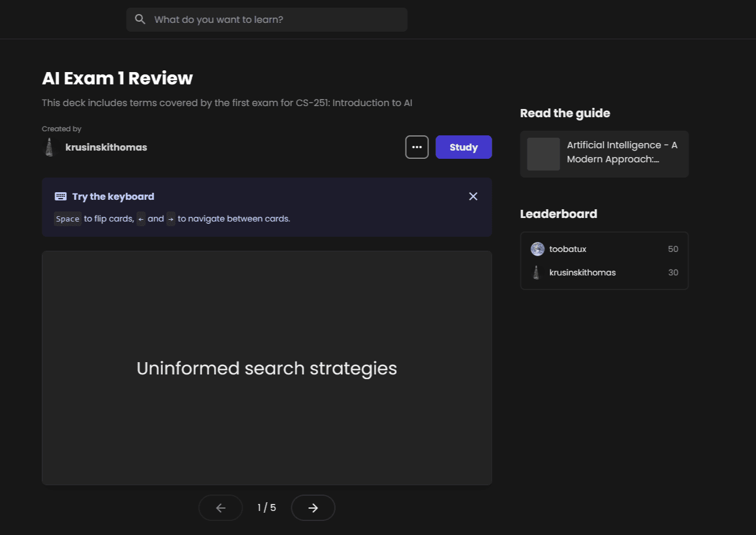This screenshot has width=756, height=535.
Task: Dismiss the 'Try the keyboard' tip
Action: coord(474,196)
